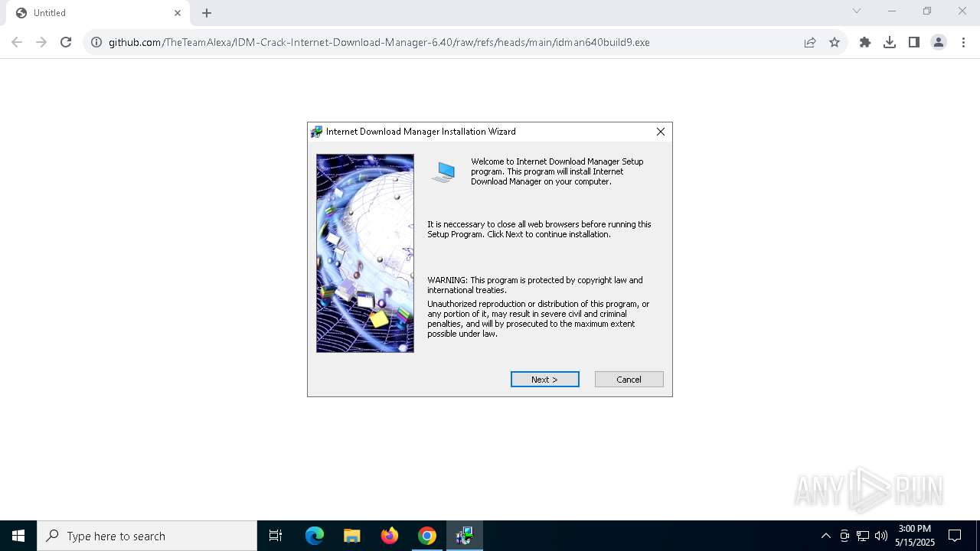The width and height of the screenshot is (980, 551).
Task: Open the tab search chevron
Action: 857,11
